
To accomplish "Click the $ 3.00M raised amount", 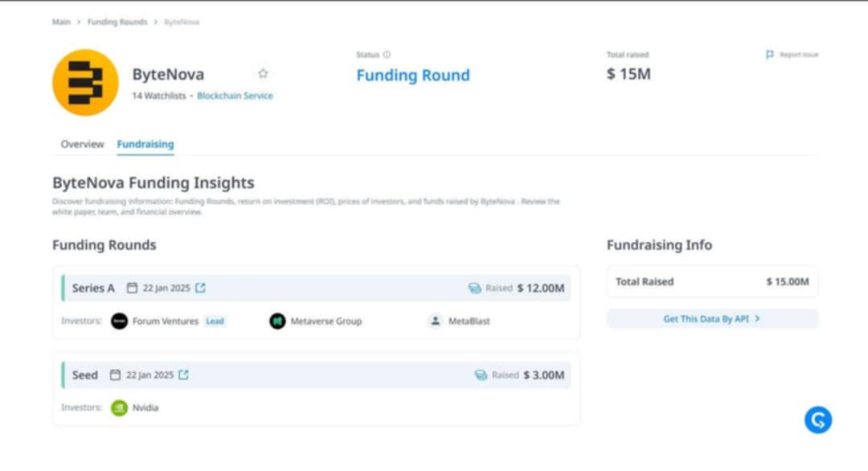I will (544, 375).
